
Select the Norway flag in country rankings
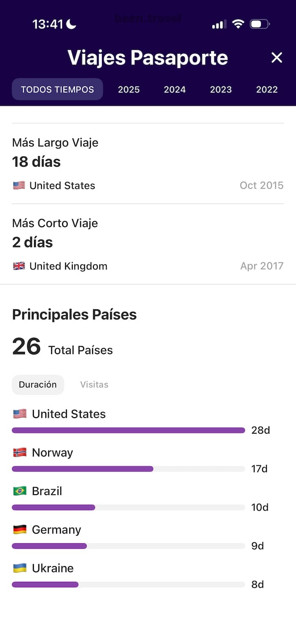point(20,452)
